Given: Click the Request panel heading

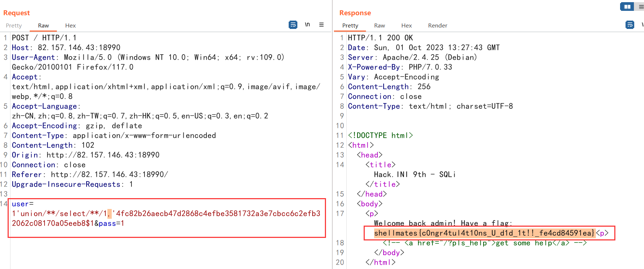Looking at the screenshot, I should pos(16,13).
